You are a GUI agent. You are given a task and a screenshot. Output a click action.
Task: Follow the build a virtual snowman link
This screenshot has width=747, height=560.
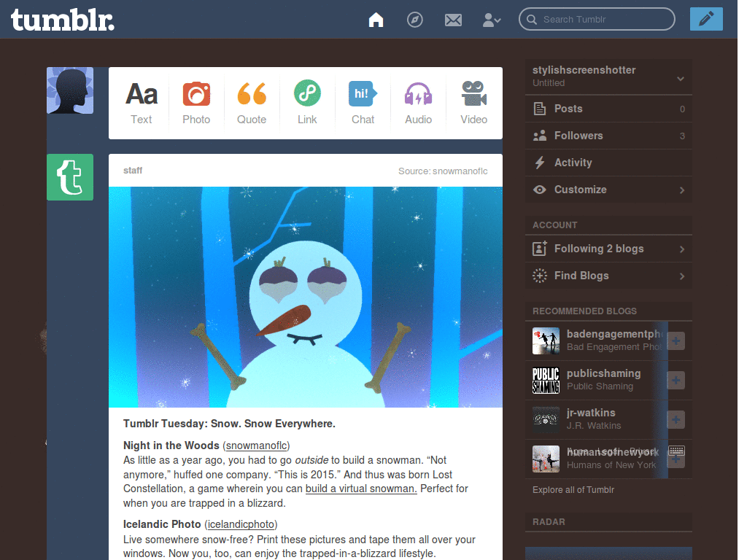[361, 489]
